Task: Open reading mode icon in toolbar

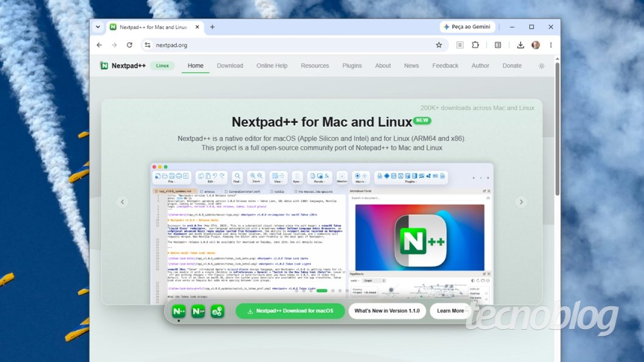Action: [460, 45]
